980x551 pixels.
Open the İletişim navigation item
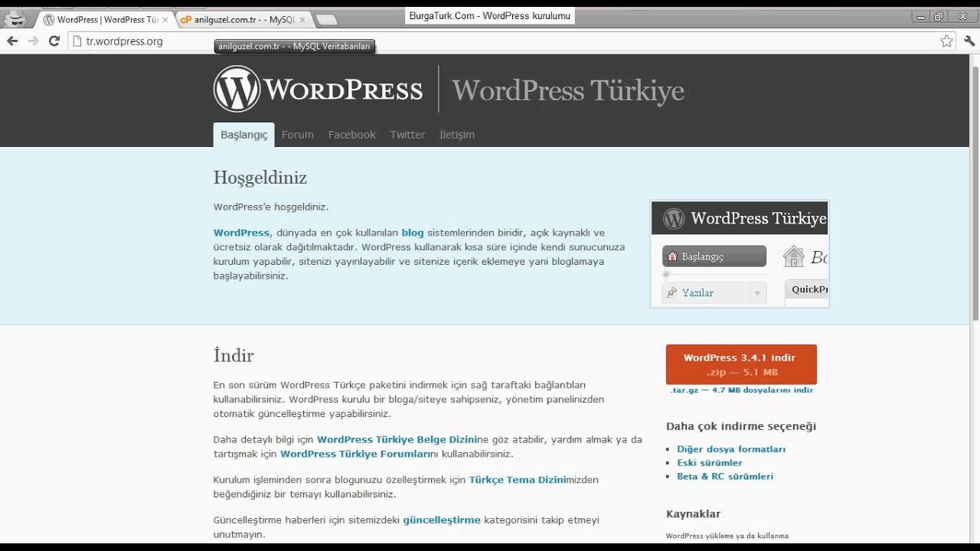tap(457, 135)
